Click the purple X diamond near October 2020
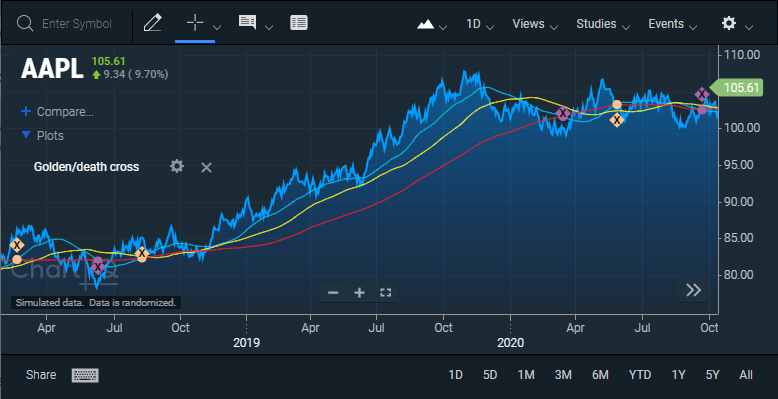Viewport: 778px width, 399px height. [702, 94]
